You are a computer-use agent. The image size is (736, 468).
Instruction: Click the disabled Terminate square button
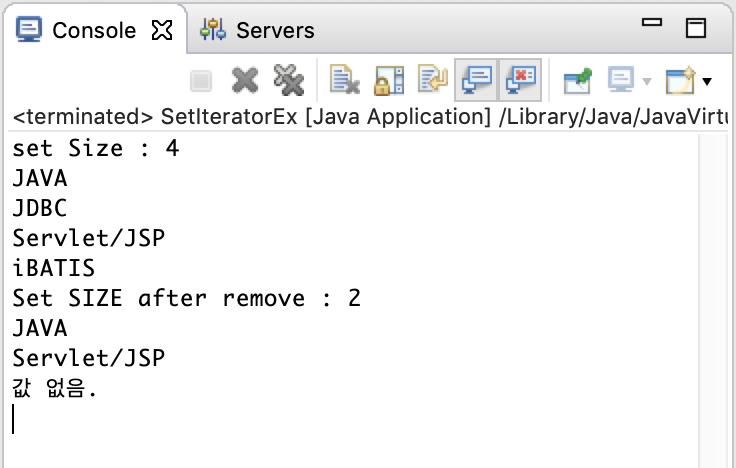click(x=201, y=81)
